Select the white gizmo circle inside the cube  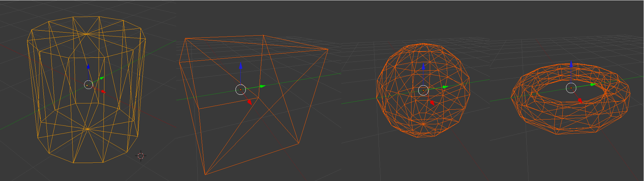click(240, 90)
